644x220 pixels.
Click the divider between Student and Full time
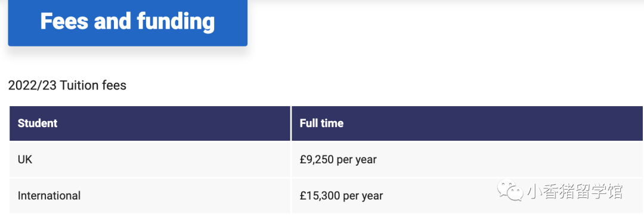[x=291, y=123]
